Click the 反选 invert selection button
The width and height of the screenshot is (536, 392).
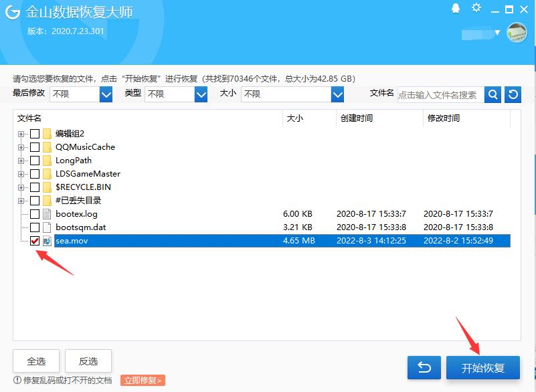click(88, 361)
